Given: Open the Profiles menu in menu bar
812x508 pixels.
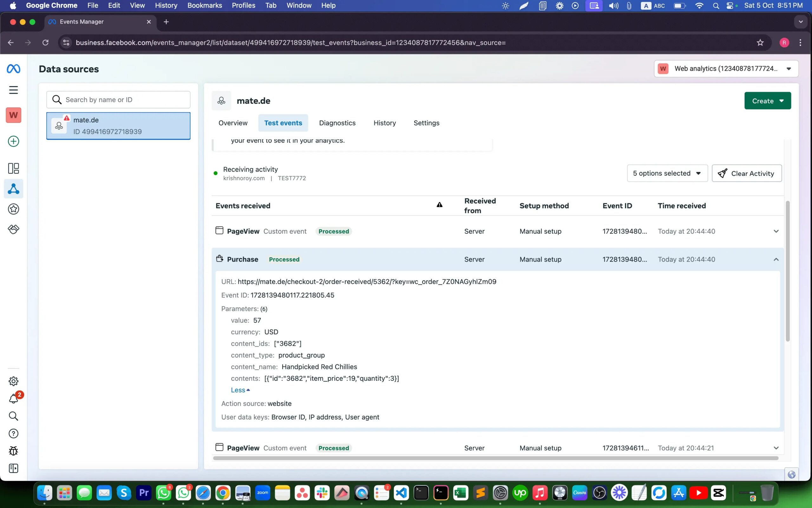Looking at the screenshot, I should [x=243, y=5].
